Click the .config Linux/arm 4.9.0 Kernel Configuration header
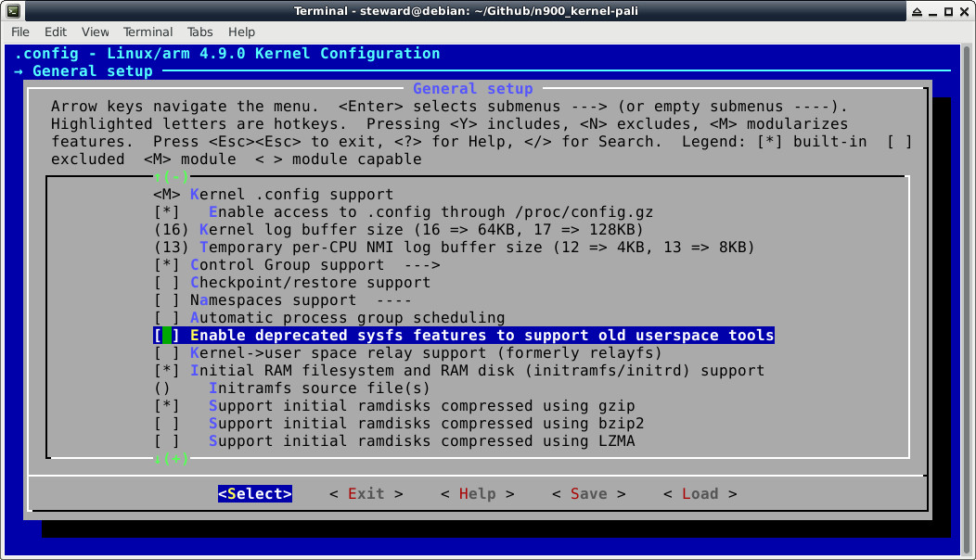This screenshot has width=976, height=560. 227,54
